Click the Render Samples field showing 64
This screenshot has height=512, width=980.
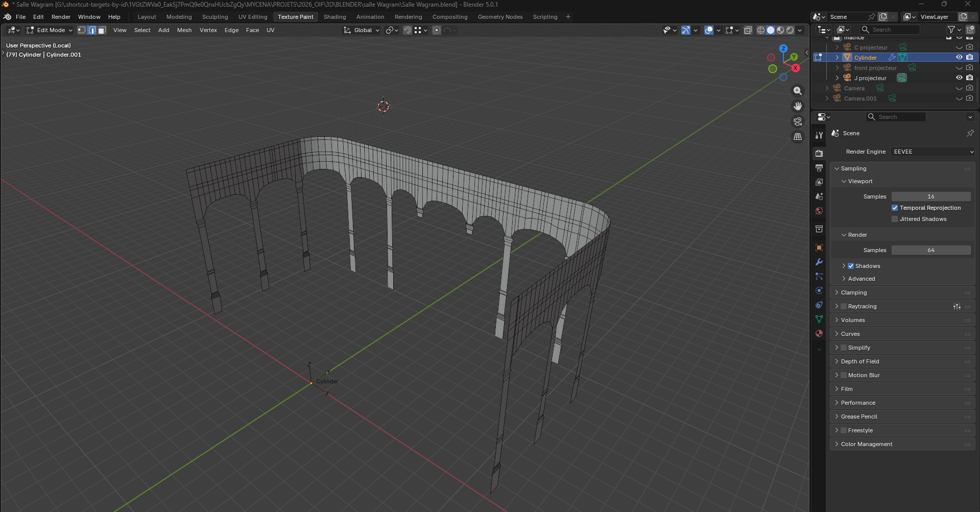(930, 250)
